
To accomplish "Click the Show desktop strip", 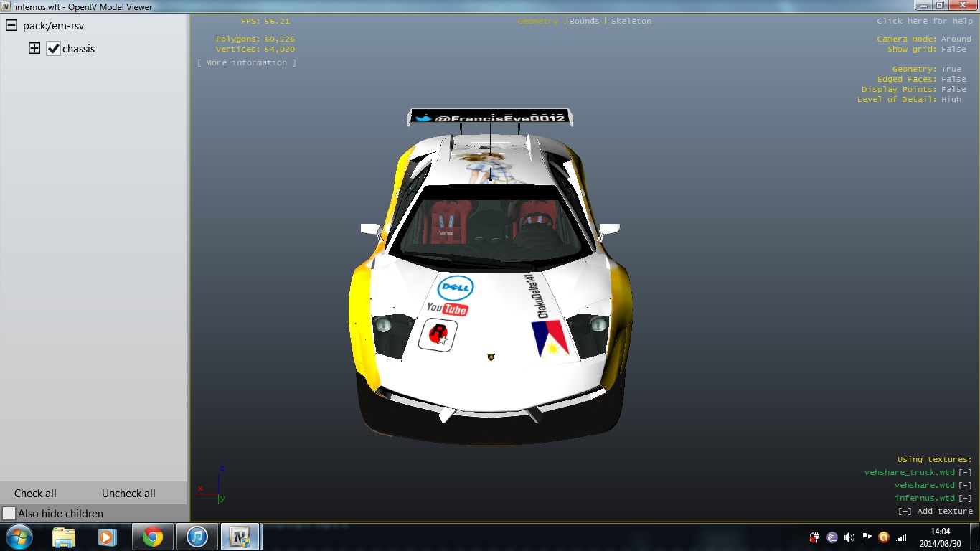I will click(975, 537).
